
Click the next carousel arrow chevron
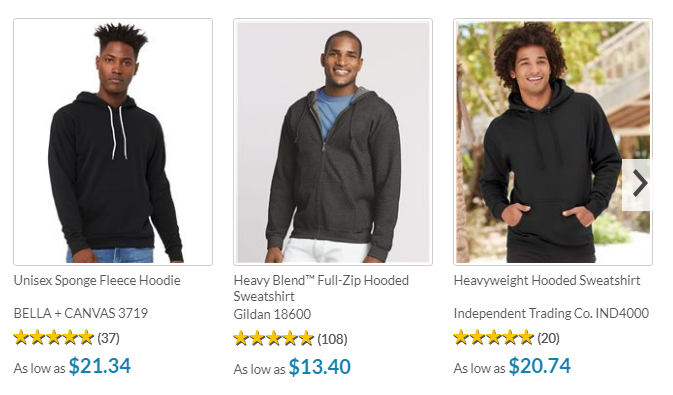(638, 184)
